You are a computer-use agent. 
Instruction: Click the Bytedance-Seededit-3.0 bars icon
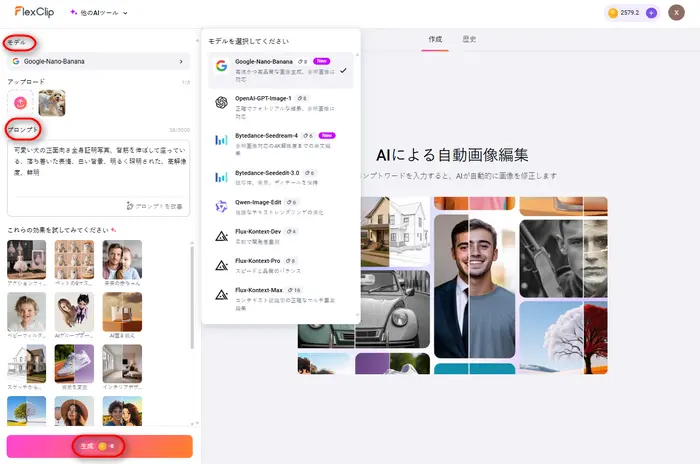(x=221, y=177)
